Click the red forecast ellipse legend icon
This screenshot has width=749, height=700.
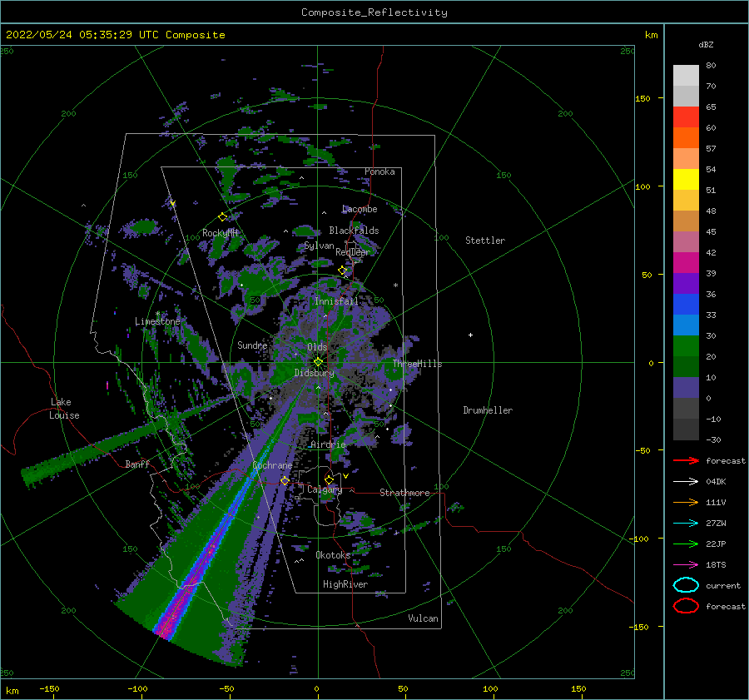coord(686,606)
